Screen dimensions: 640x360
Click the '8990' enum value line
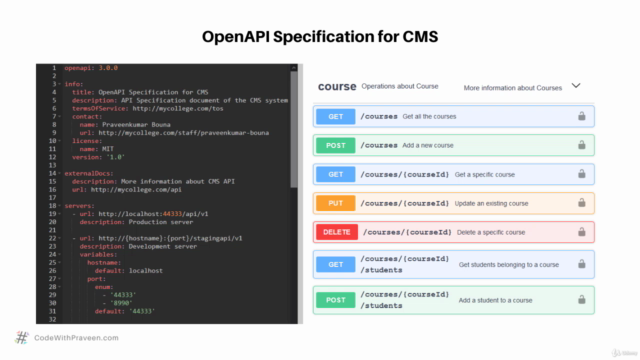point(117,303)
